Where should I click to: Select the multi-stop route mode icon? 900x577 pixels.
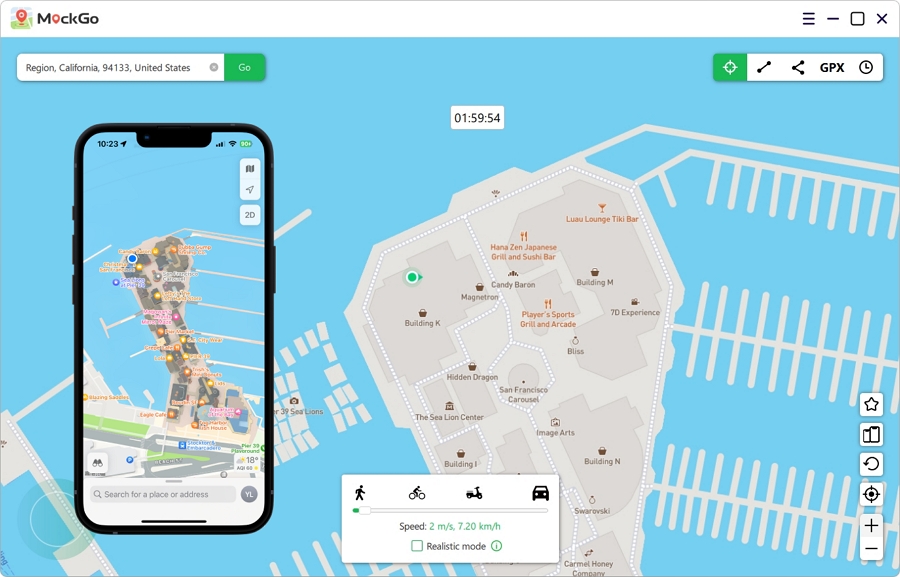tap(798, 67)
